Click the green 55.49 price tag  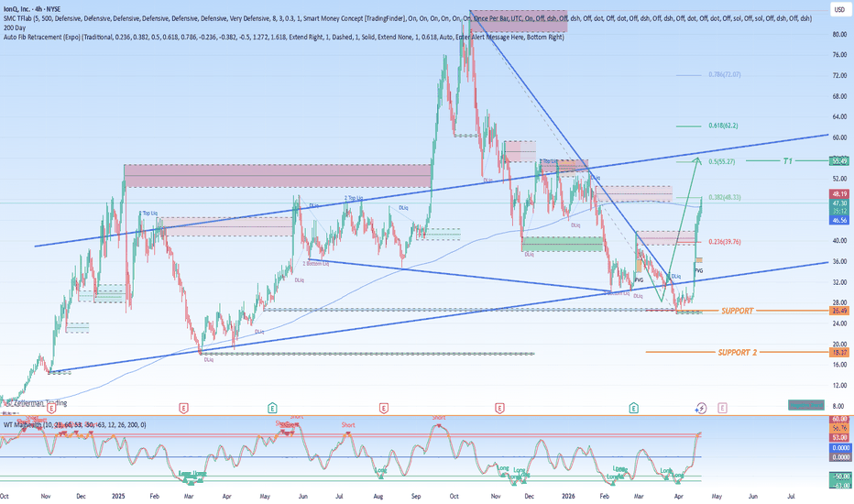click(x=839, y=160)
